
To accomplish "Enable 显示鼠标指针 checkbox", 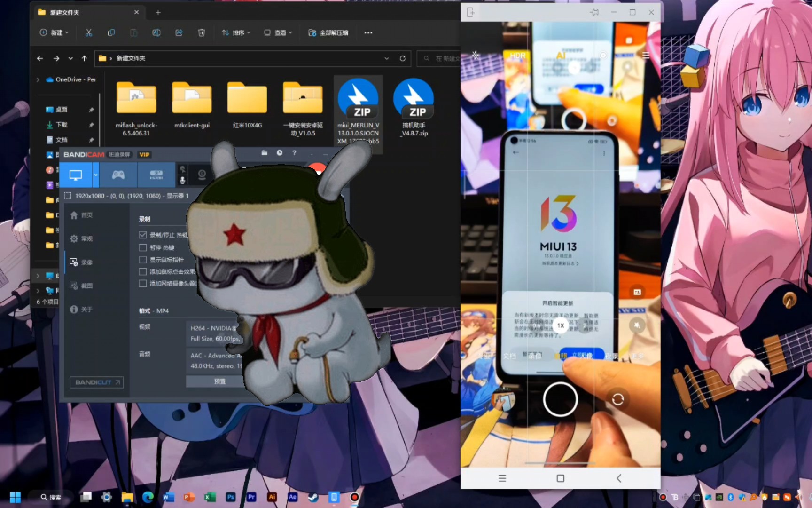I will click(143, 260).
